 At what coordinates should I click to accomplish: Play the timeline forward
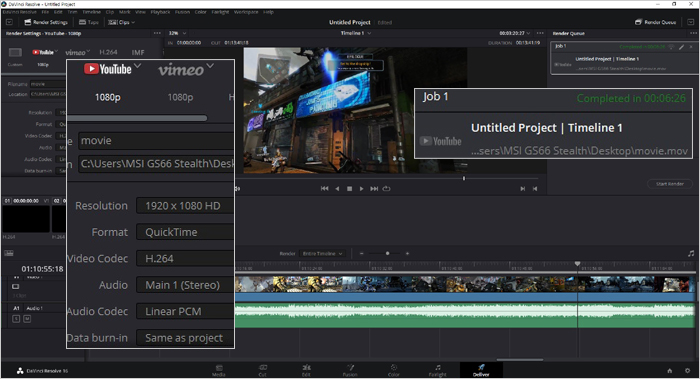pyautogui.click(x=361, y=189)
